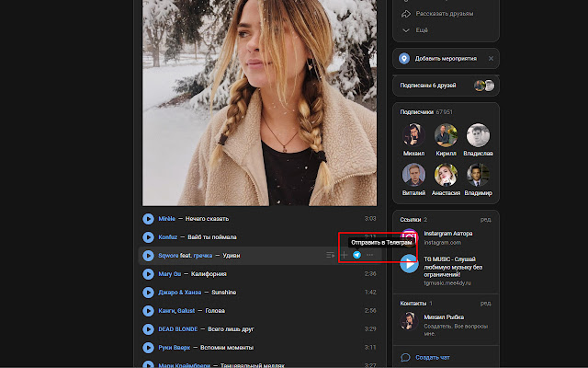Dismiss the Добавить мероприятия block
The height and width of the screenshot is (368, 588).
[491, 59]
